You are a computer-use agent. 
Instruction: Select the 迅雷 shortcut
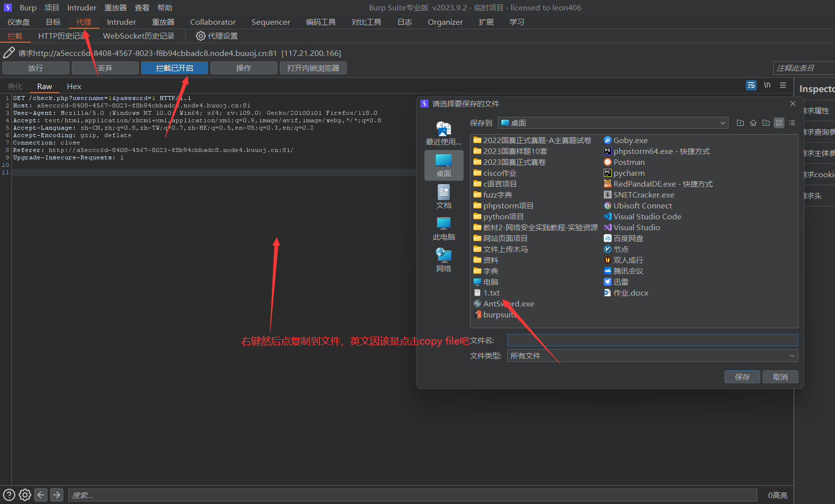point(616,282)
